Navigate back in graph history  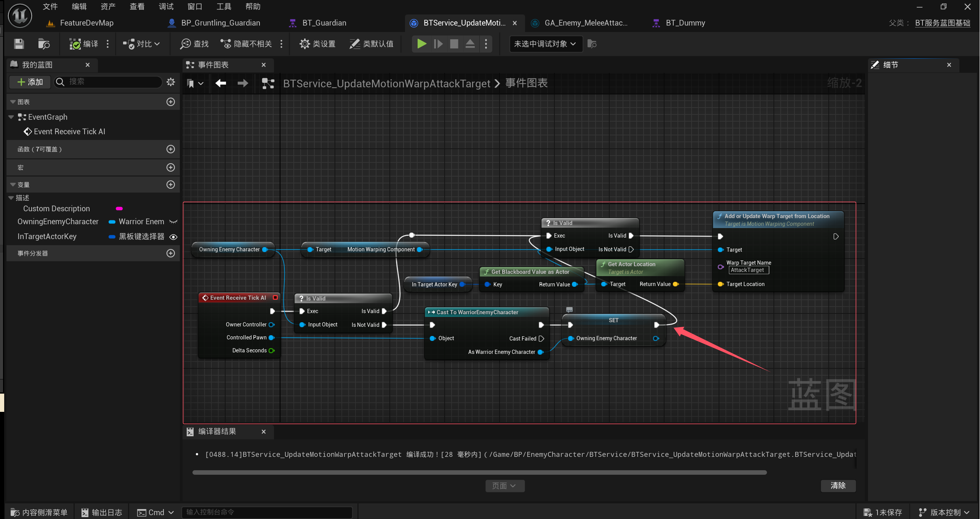pyautogui.click(x=221, y=83)
